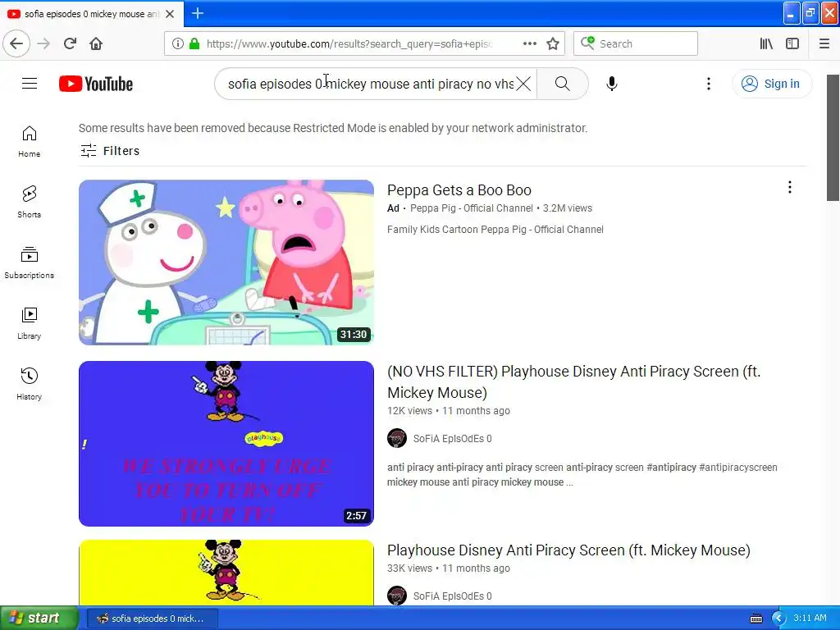
Task: Select the sofia episodes taskbar window button
Action: click(x=152, y=619)
